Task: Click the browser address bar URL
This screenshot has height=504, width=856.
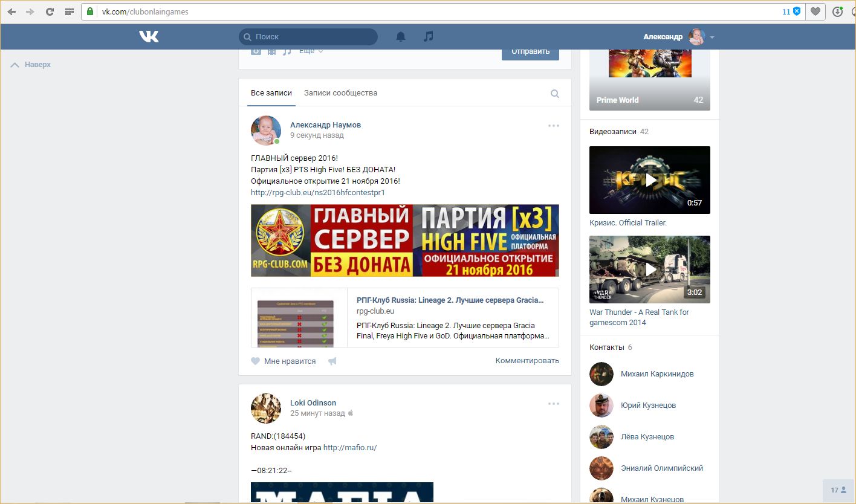Action: 146,11
